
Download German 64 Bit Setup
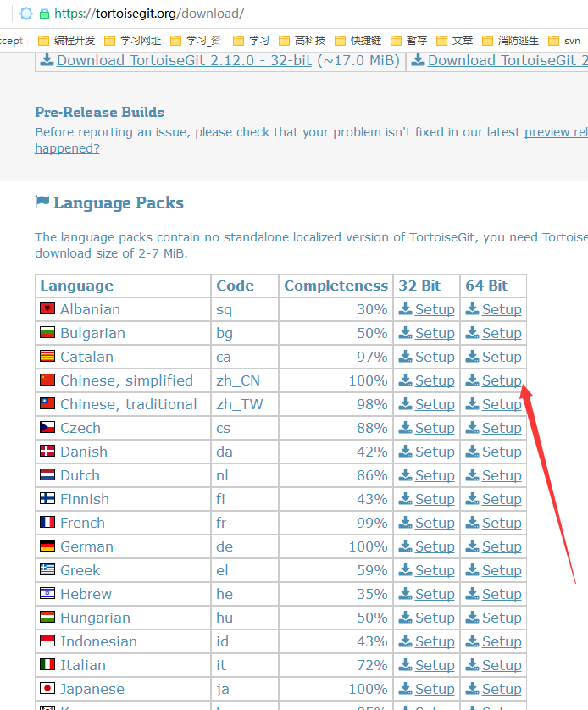click(502, 546)
